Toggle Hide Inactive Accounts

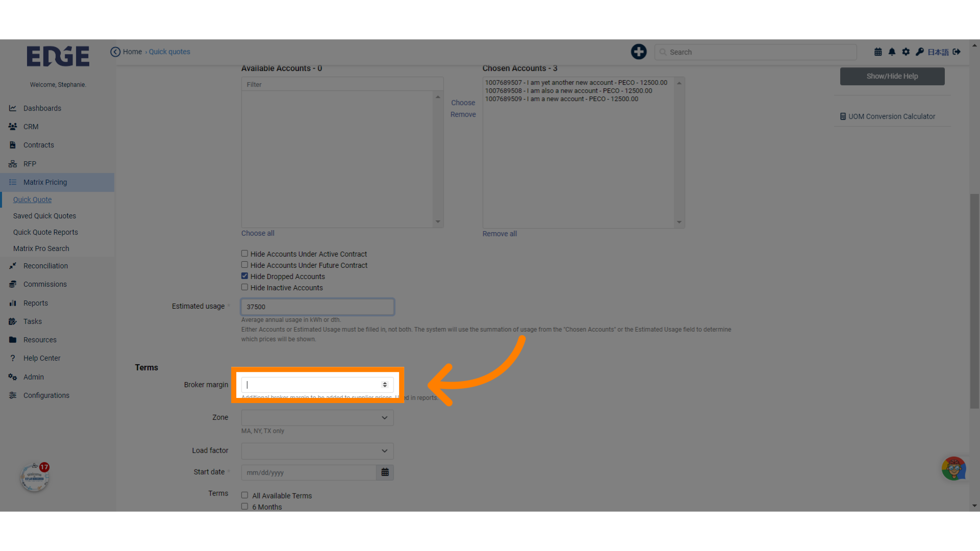click(244, 287)
